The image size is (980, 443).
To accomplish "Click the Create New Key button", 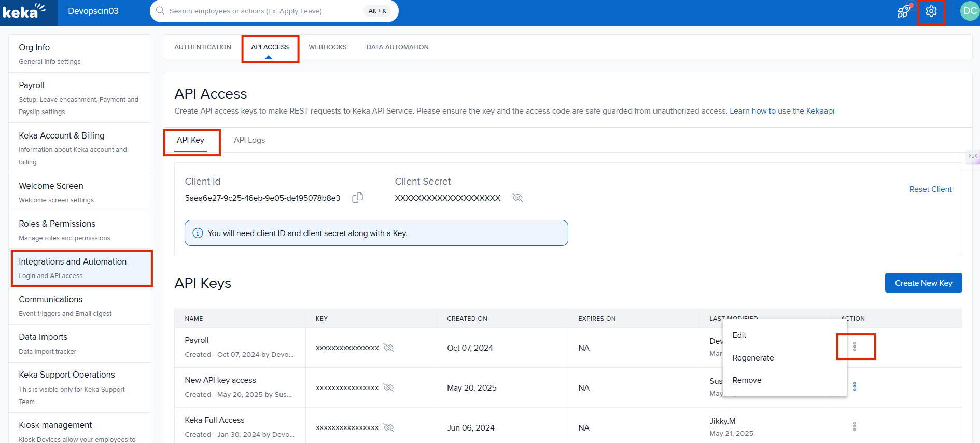I will (x=923, y=283).
